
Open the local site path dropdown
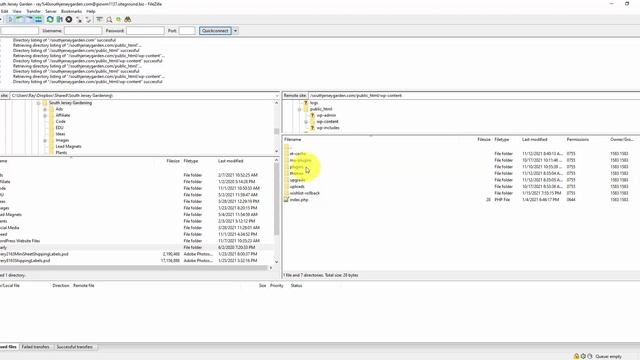277,96
